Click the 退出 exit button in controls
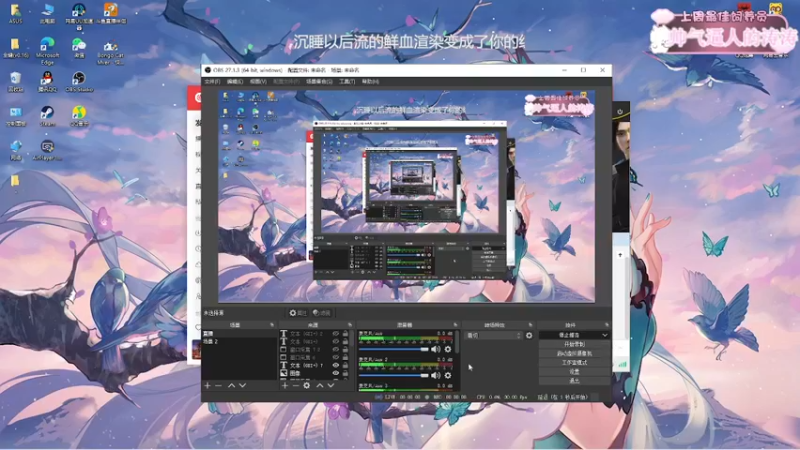 coord(574,381)
